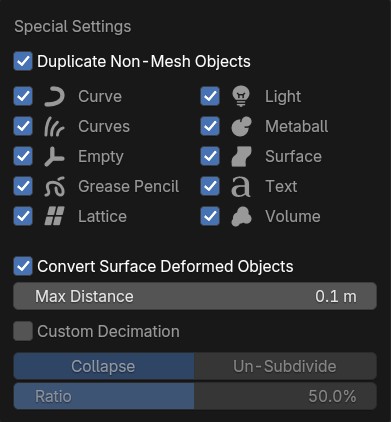The height and width of the screenshot is (422, 391).
Task: Uncheck the Volume checkbox
Action: pos(210,216)
